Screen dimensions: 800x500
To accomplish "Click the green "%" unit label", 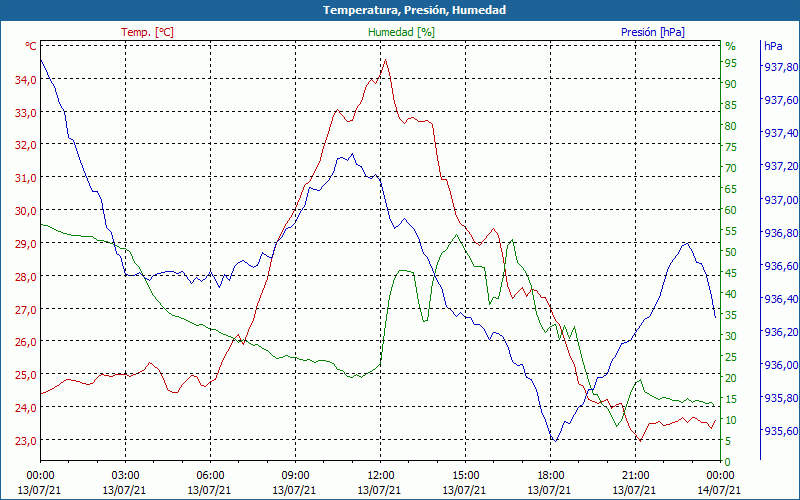I will [730, 46].
